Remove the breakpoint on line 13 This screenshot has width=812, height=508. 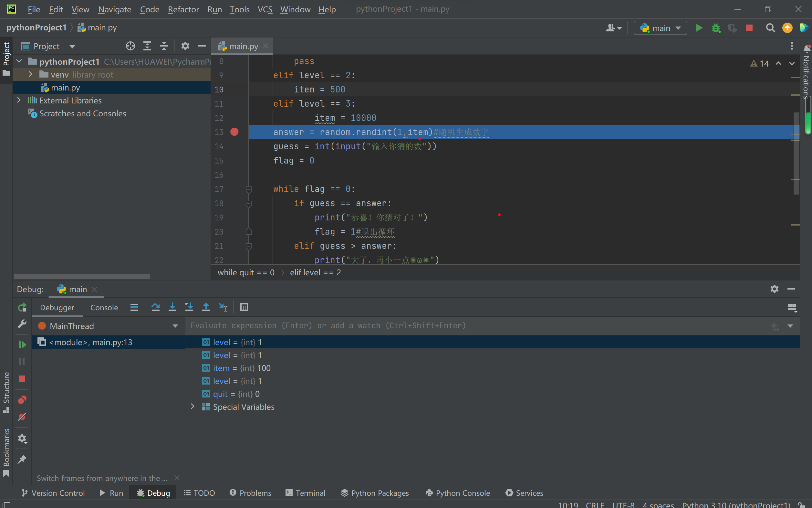234,132
